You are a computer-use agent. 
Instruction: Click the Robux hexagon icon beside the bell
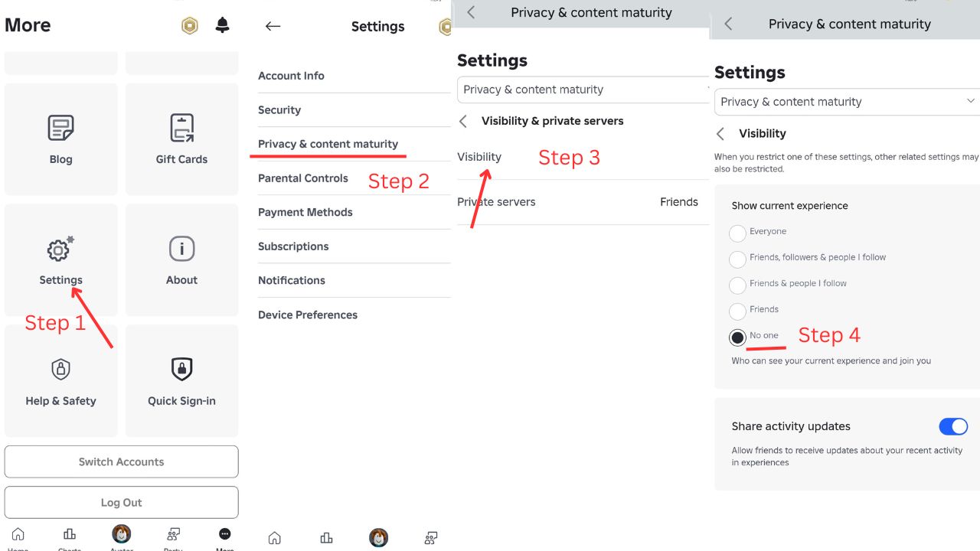click(189, 26)
